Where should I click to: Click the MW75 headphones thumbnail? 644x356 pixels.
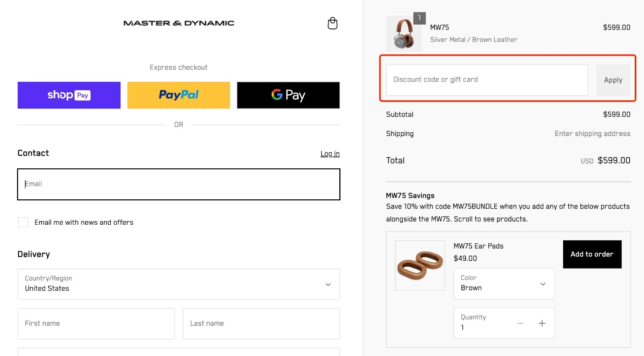[x=403, y=34]
